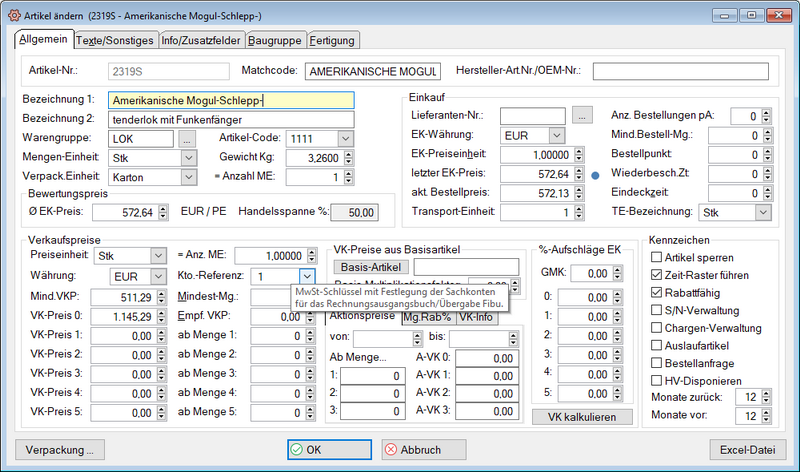Uncheck the Rabattfähig option
800x472 pixels.
[x=657, y=293]
